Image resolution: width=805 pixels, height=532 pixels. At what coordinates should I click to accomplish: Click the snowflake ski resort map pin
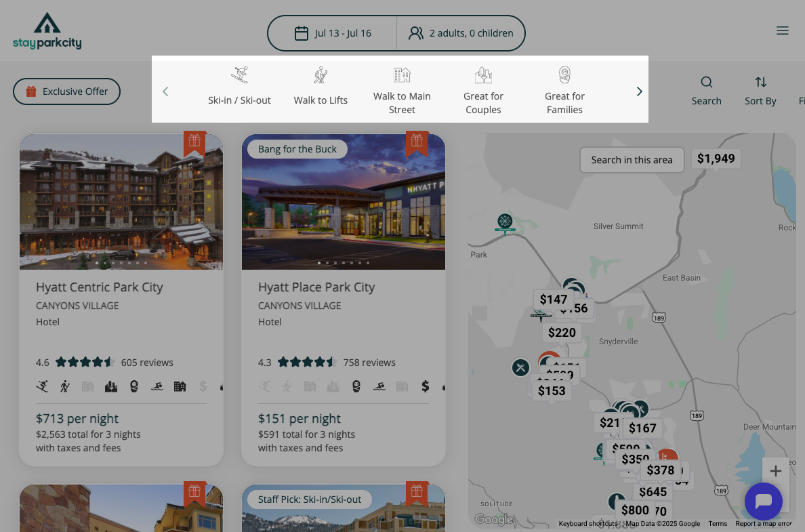tap(505, 224)
